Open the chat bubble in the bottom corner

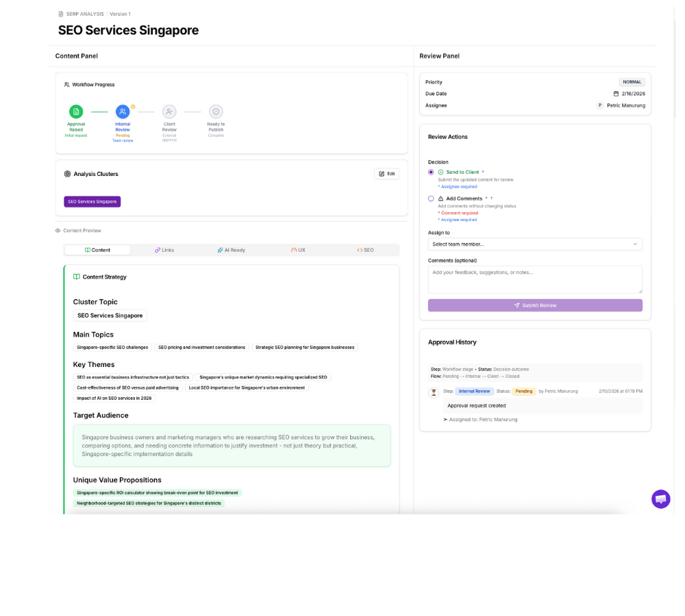[x=660, y=499]
